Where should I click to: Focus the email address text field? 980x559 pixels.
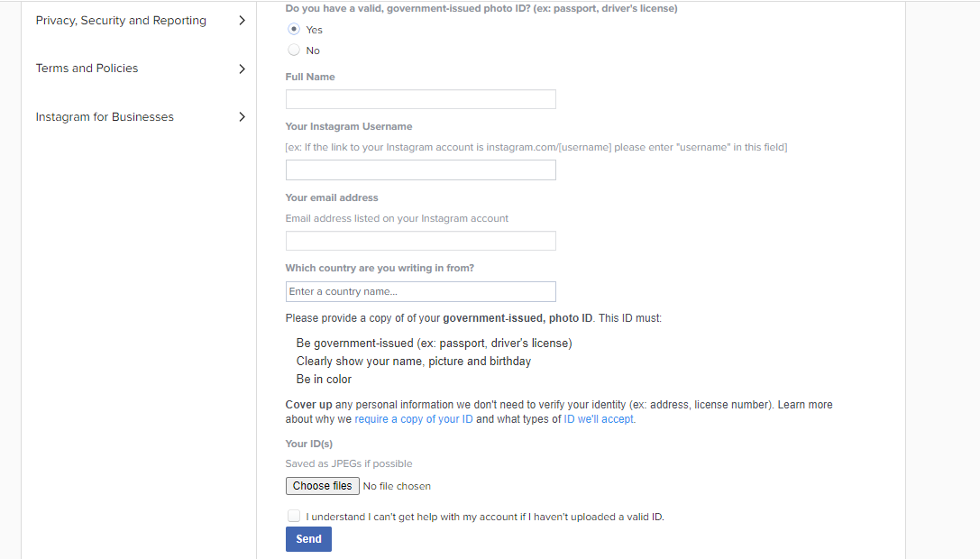pyautogui.click(x=421, y=241)
